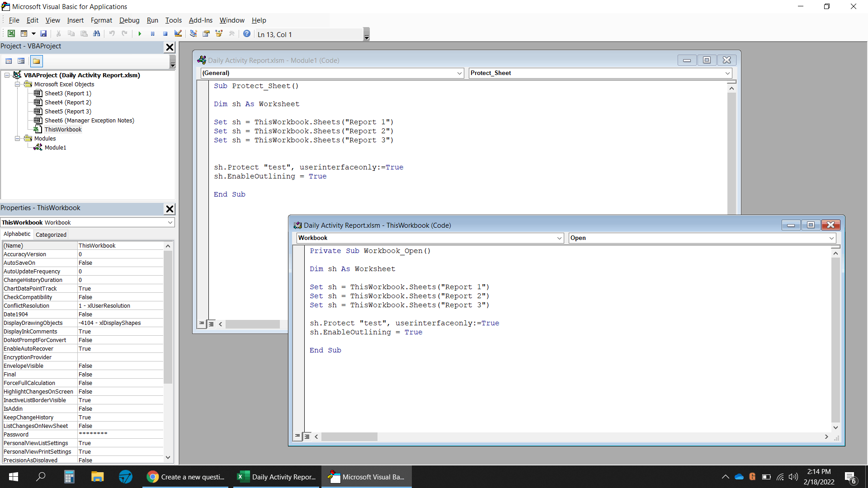Open the Project Explorer icon
This screenshot has width=868, height=488.
click(x=193, y=34)
